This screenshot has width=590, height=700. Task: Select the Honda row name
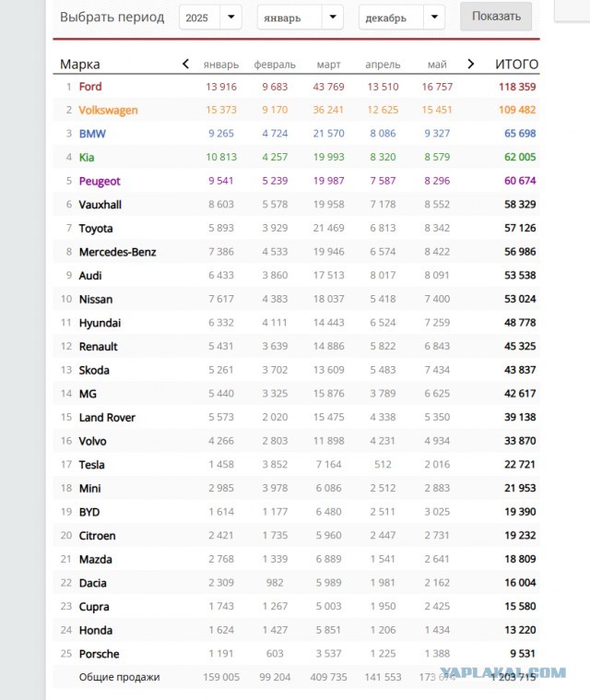[96, 631]
